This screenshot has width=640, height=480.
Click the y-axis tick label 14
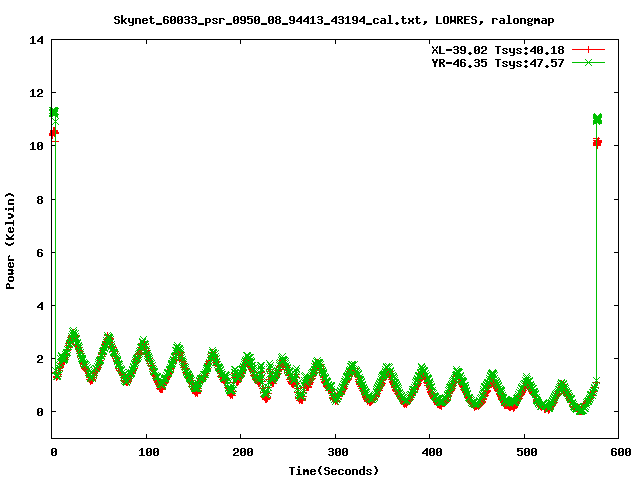pos(36,40)
